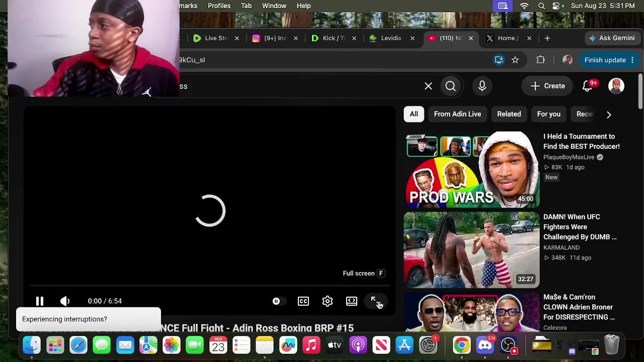Mute the video volume
Image resolution: width=644 pixels, height=362 pixels.
point(65,301)
